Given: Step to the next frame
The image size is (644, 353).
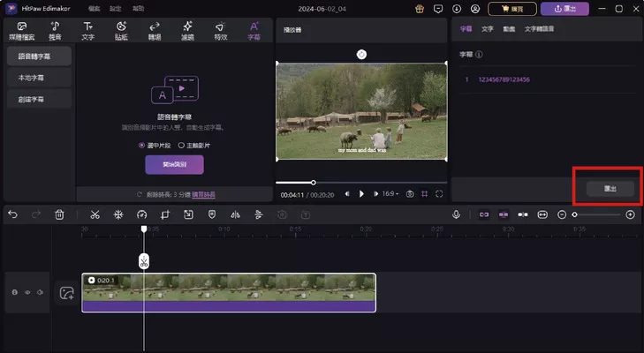Looking at the screenshot, I should click(375, 194).
